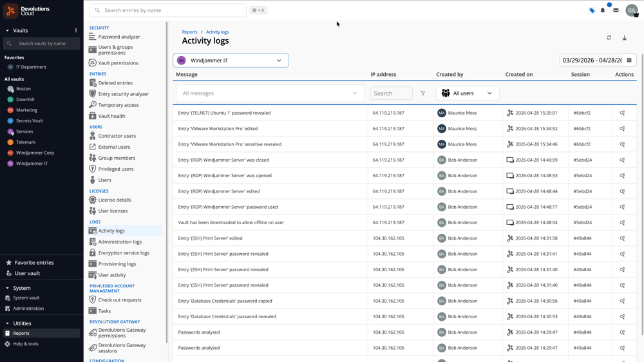644x362 pixels.
Task: Select Contractor users in reports menu
Action: [x=117, y=136]
